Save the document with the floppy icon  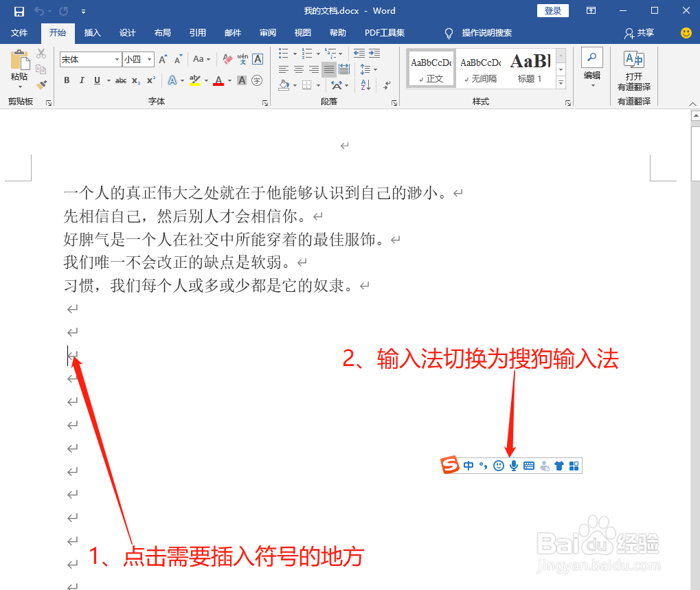(19, 11)
